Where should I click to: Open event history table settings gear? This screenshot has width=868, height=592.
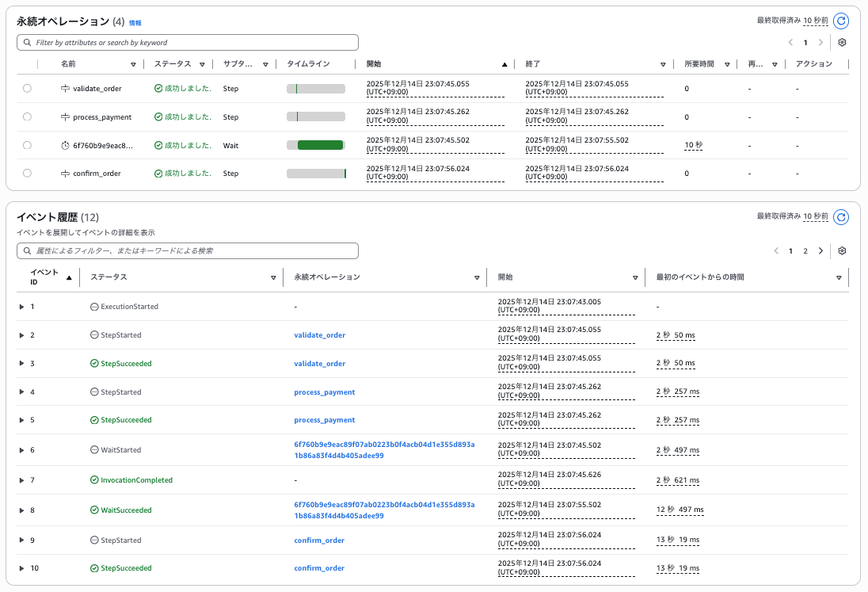pyautogui.click(x=842, y=250)
